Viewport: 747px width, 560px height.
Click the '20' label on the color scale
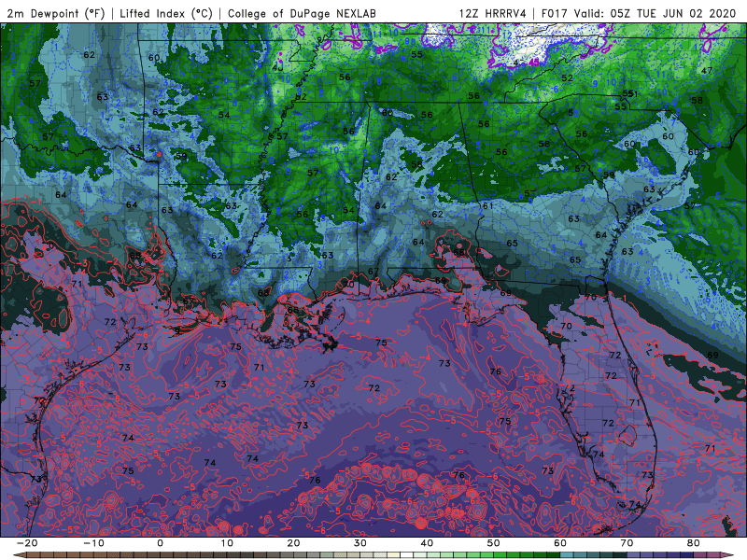[293, 543]
